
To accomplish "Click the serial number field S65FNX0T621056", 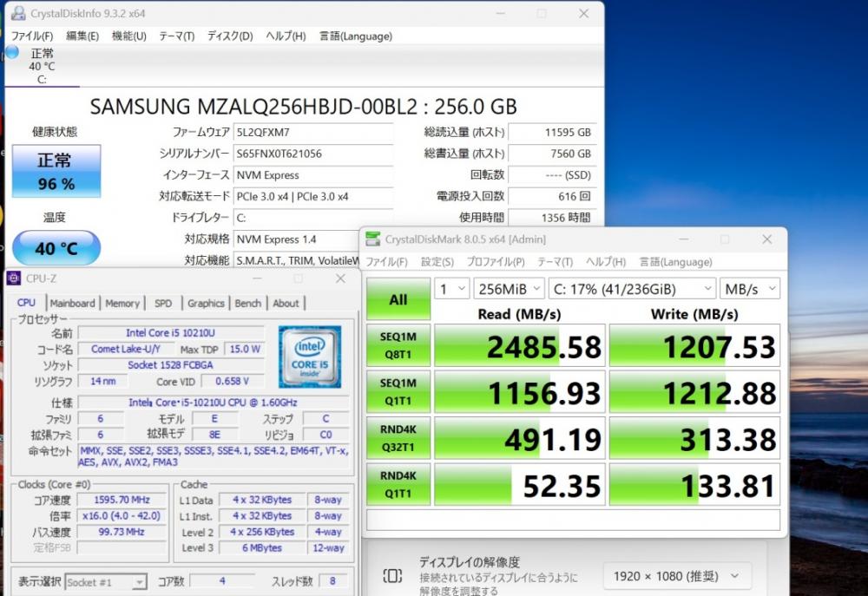I will click(312, 154).
